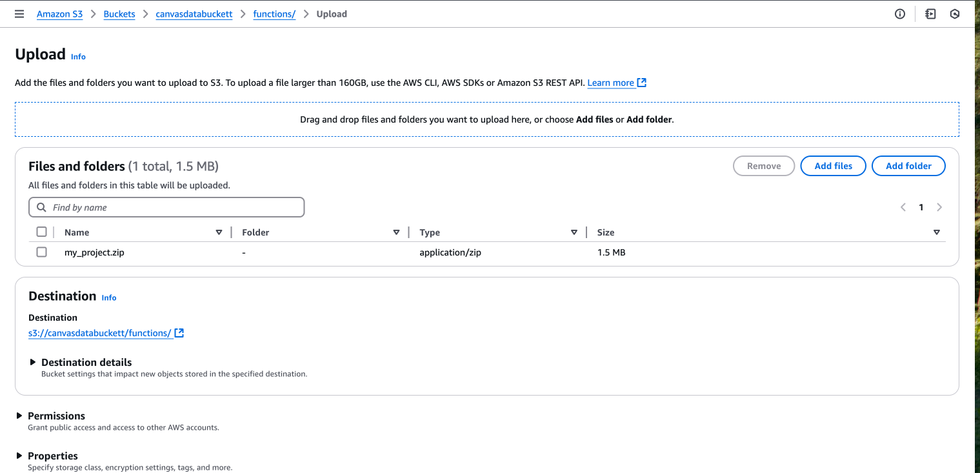Select all files using header checkbox
The width and height of the screenshot is (980, 473).
[41, 232]
